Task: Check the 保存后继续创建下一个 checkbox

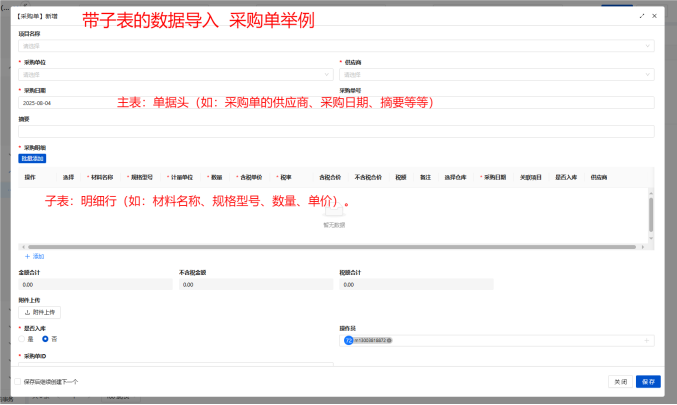Action: (x=17, y=381)
